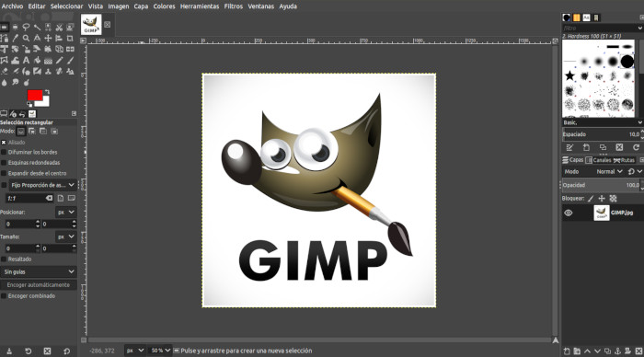Open the Sin guías dropdown
Viewport: 644px width, 357px height.
39,272
